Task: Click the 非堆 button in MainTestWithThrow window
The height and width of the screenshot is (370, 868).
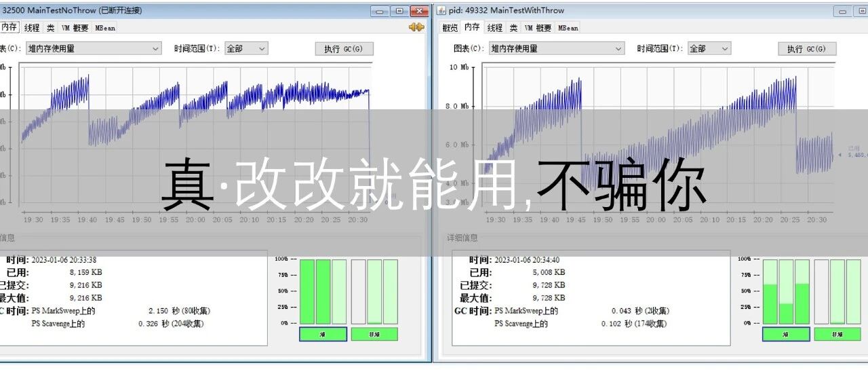Action: coord(837,334)
